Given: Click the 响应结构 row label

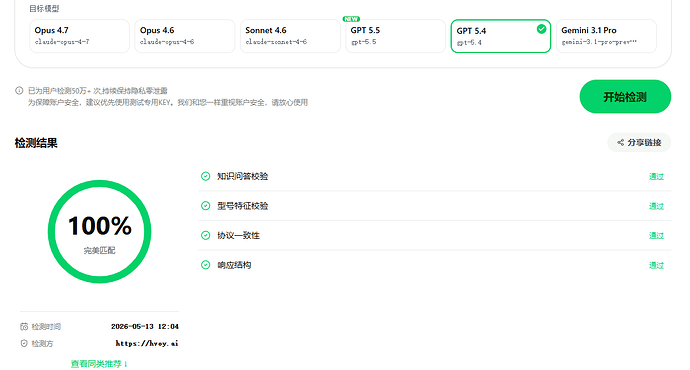Looking at the screenshot, I should pos(234,265).
